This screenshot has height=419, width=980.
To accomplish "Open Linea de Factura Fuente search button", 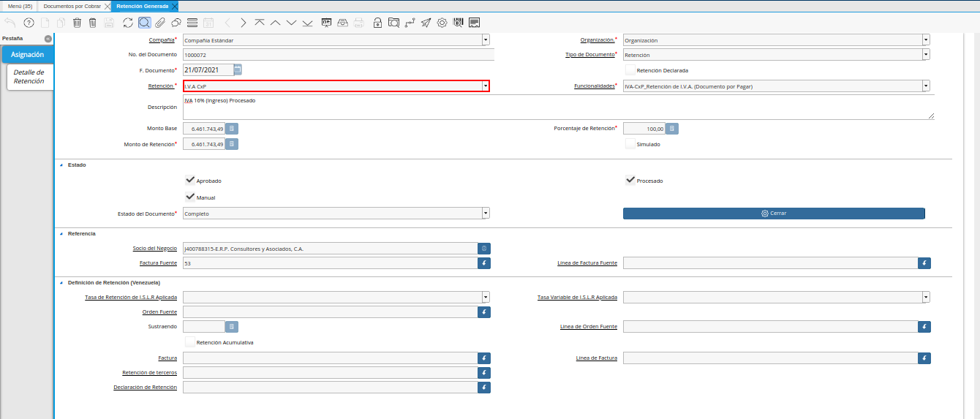I will (x=924, y=263).
